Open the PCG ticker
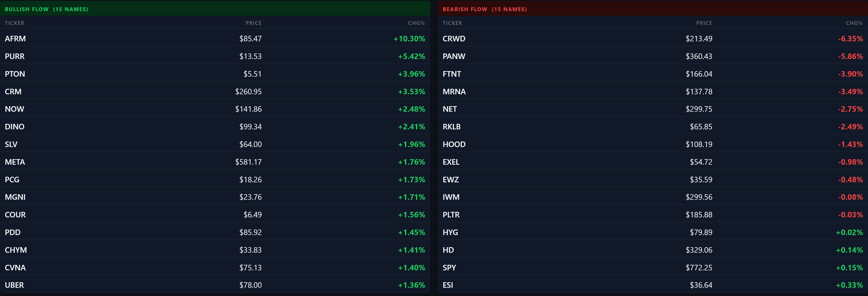 12,180
